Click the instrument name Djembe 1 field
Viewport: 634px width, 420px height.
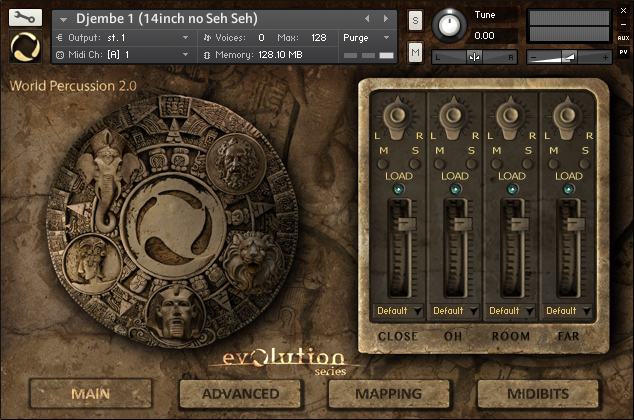pyautogui.click(x=167, y=19)
